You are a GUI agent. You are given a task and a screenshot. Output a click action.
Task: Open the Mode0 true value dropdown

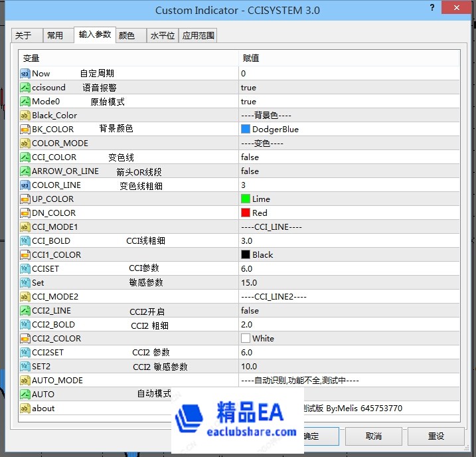pos(248,102)
